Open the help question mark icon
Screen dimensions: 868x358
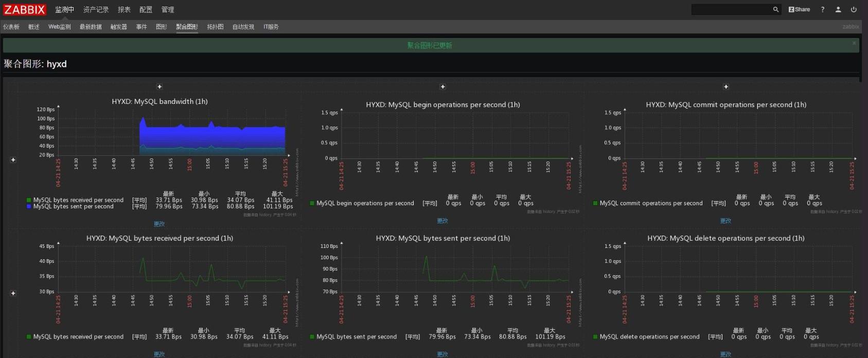click(x=823, y=9)
